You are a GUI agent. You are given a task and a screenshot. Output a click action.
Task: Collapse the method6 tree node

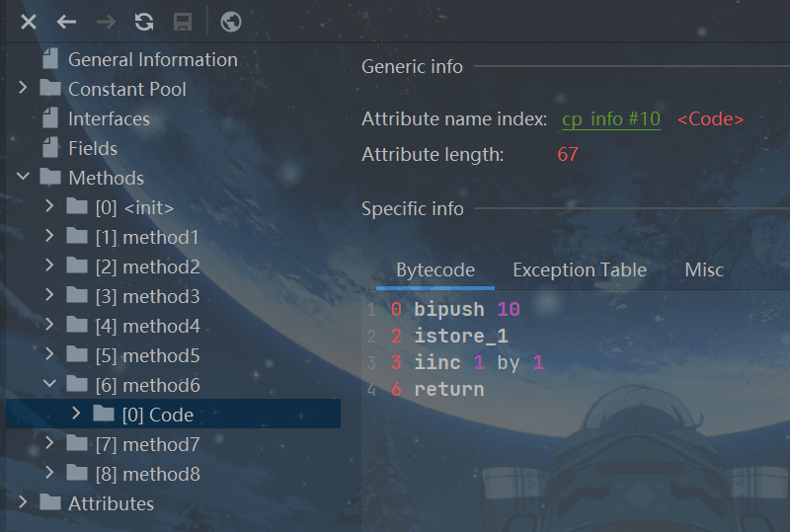pos(50,385)
